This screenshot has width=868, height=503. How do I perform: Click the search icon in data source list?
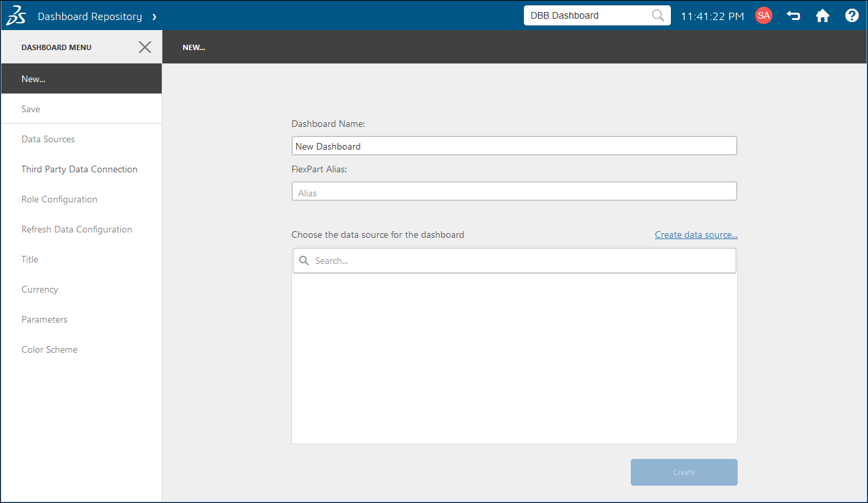point(304,261)
